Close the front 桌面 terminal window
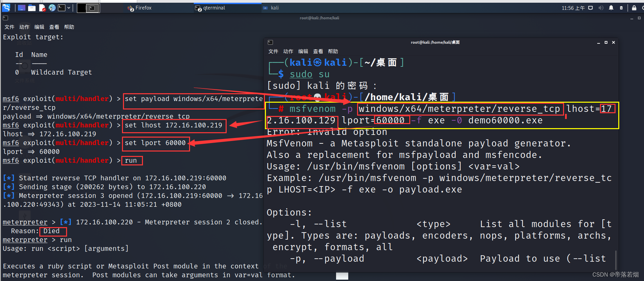 (x=614, y=42)
